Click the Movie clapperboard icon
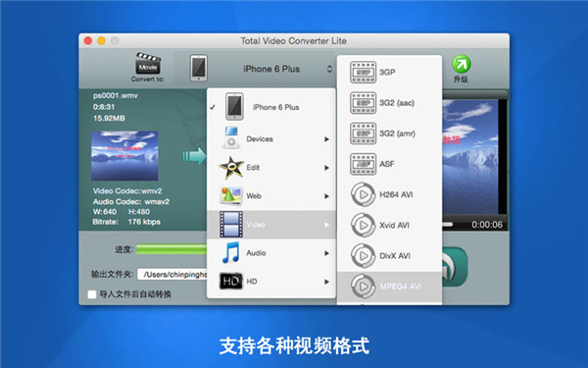588x368 pixels. pos(148,63)
